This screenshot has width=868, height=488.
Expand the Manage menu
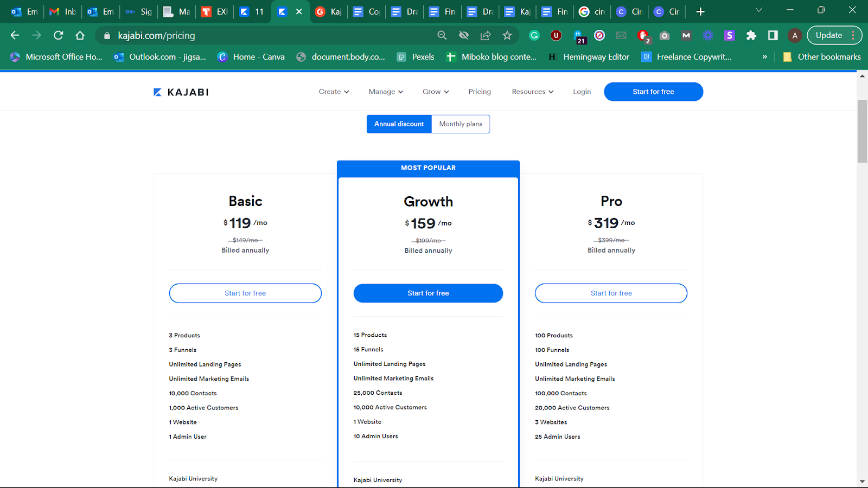pyautogui.click(x=386, y=92)
